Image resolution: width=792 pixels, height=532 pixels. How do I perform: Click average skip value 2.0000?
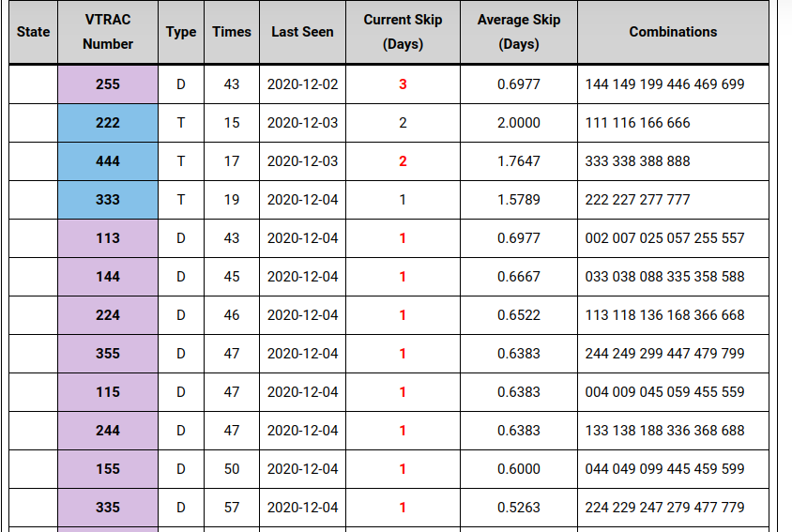pyautogui.click(x=519, y=123)
